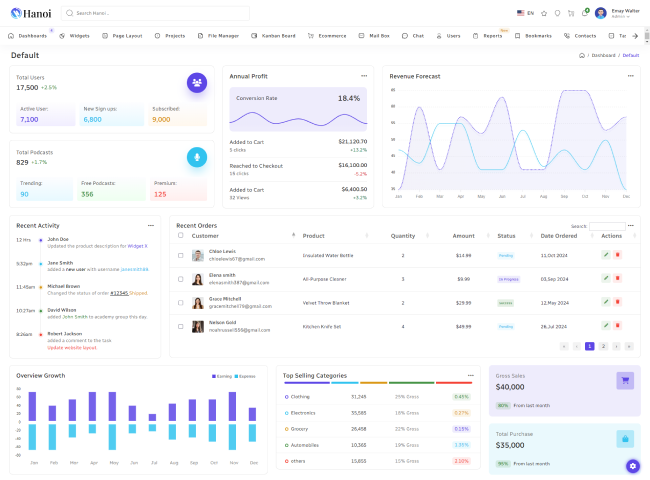Viewport: 650px width, 480px height.
Task: Delete Nelson Gold order with trash icon
Action: [617, 326]
